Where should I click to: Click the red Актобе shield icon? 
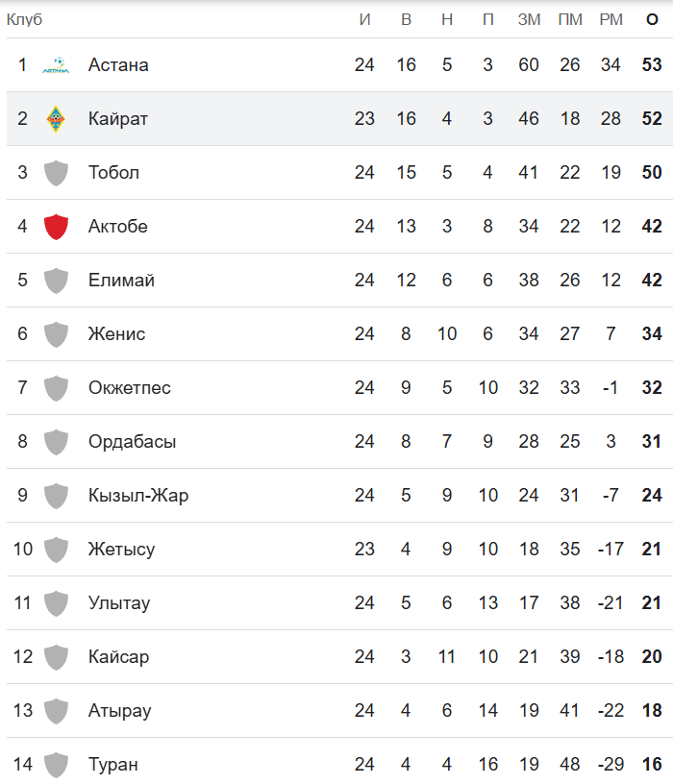point(56,227)
